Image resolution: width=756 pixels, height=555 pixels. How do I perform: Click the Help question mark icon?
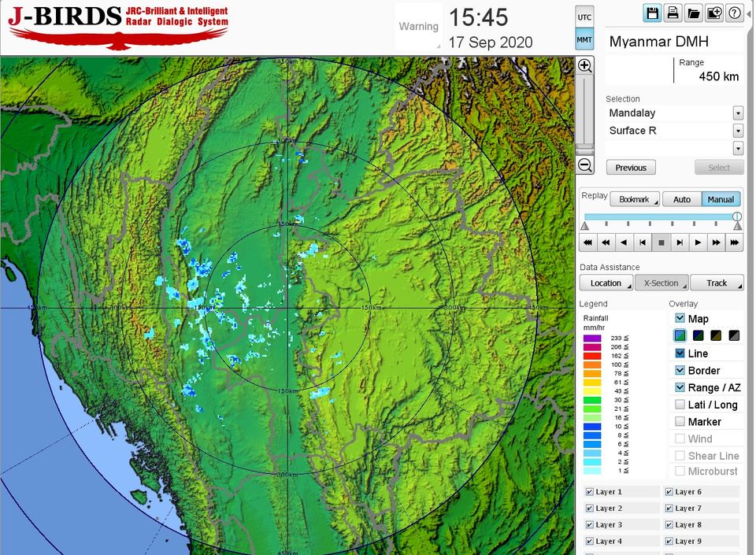coord(734,13)
